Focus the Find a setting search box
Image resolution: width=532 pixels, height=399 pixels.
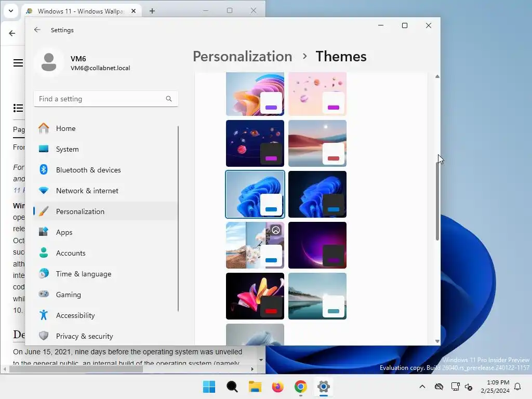pyautogui.click(x=106, y=99)
